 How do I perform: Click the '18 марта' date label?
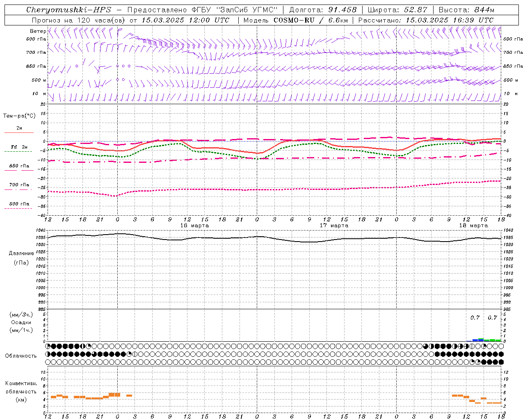pyautogui.click(x=473, y=226)
